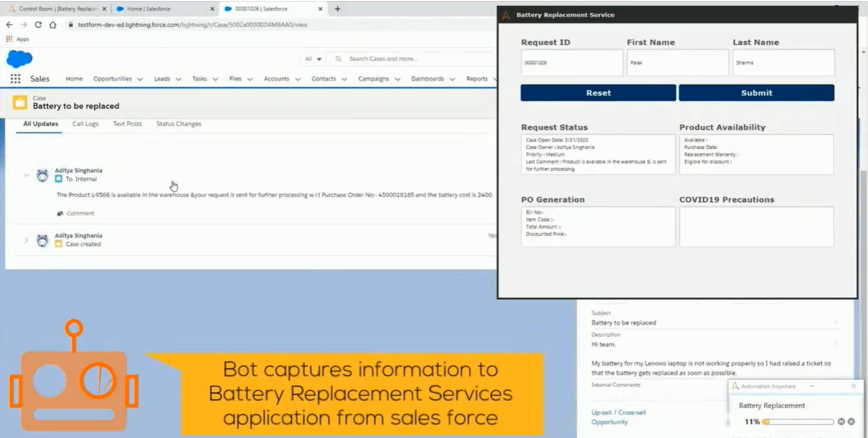Click the browser address bar URL
The width and height of the screenshot is (868, 438).
click(x=192, y=25)
